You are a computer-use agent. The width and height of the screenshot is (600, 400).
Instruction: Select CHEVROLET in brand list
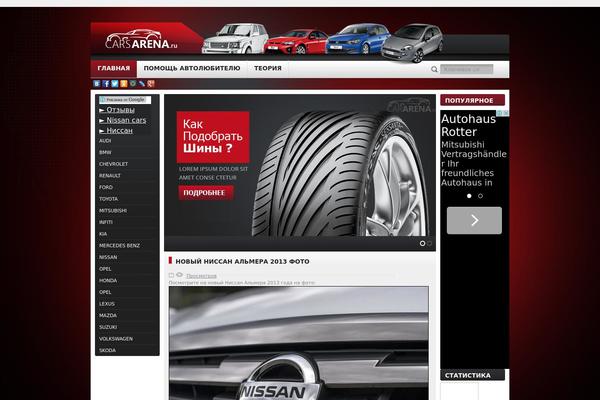click(x=114, y=164)
